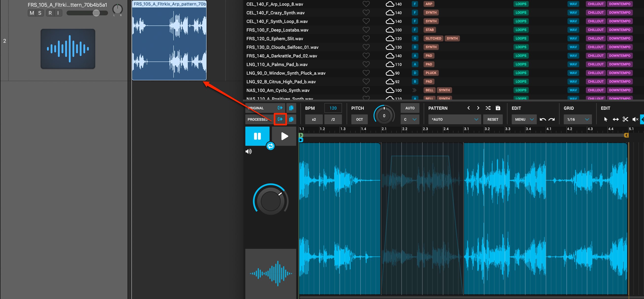The height and width of the screenshot is (299, 644).
Task: Click the blue playhead start marker
Action: 301,140
